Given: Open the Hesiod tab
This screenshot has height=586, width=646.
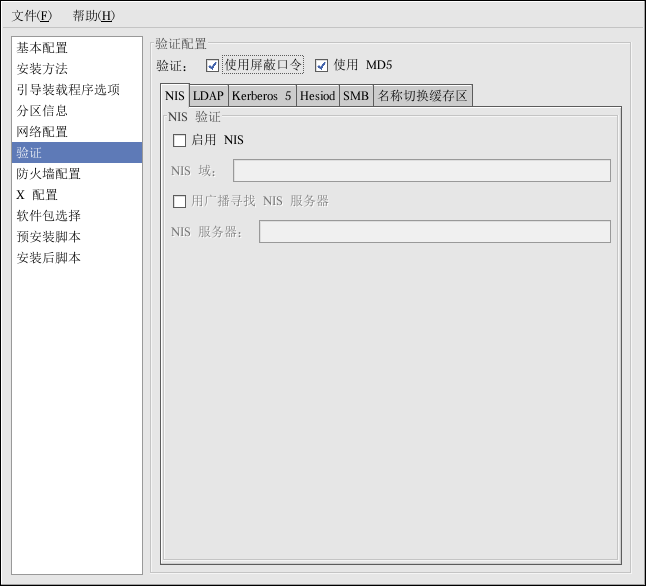Looking at the screenshot, I should click(317, 96).
